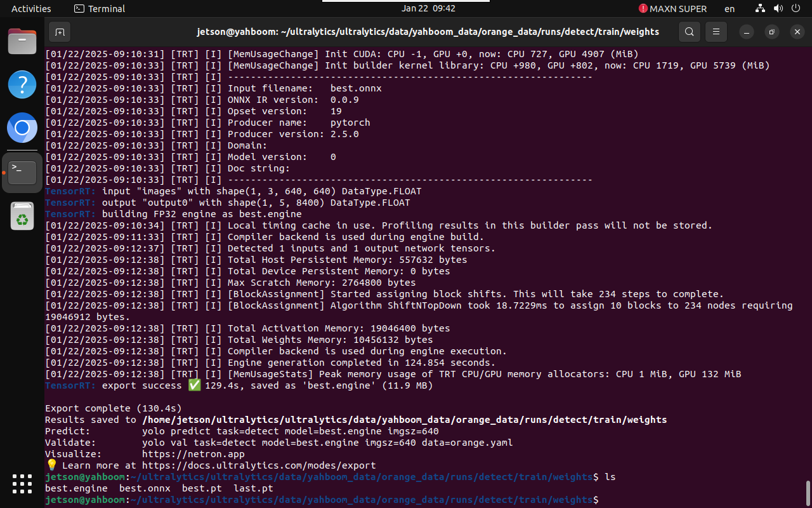Open the power menu icon in top bar
This screenshot has height=508, width=812.
(x=797, y=9)
